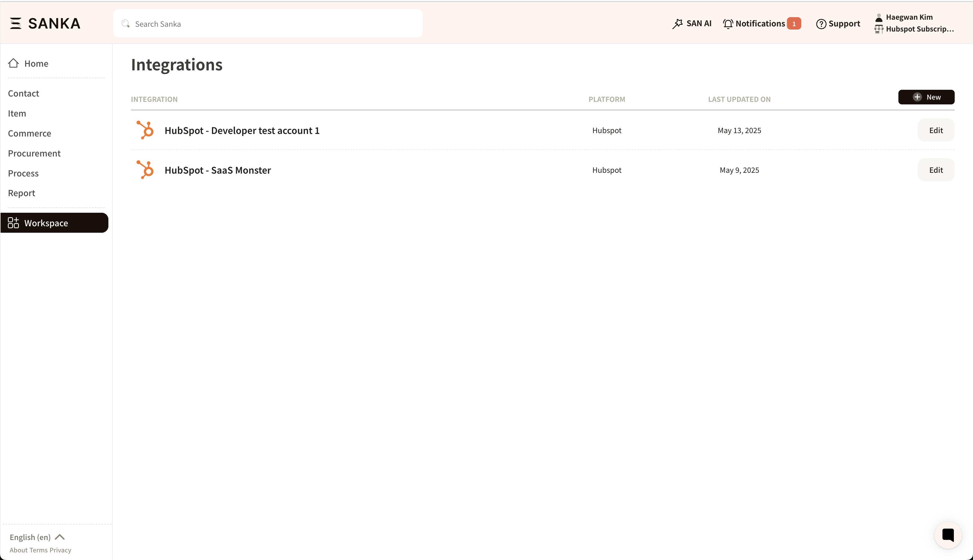Toggle the hamburger sidebar menu icon

tap(15, 23)
